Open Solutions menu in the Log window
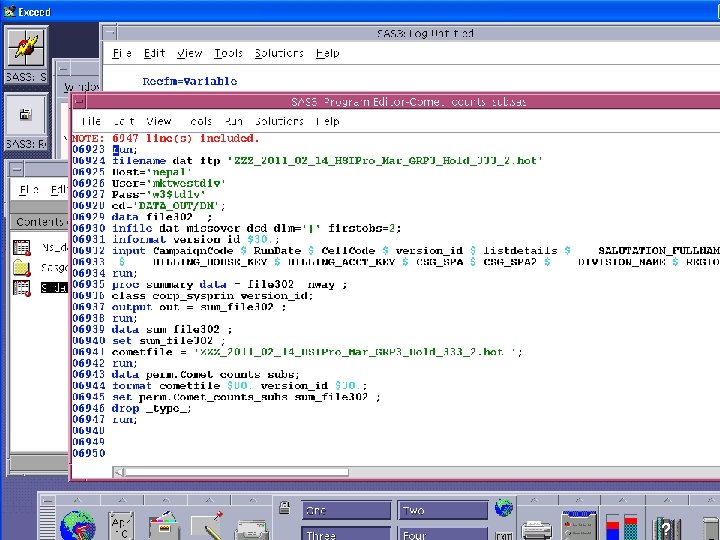 pyautogui.click(x=279, y=53)
